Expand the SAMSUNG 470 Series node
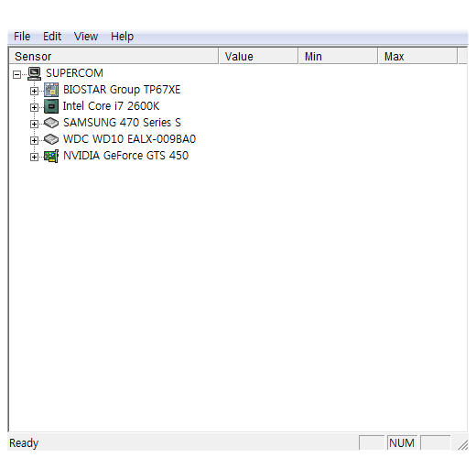 click(x=34, y=124)
